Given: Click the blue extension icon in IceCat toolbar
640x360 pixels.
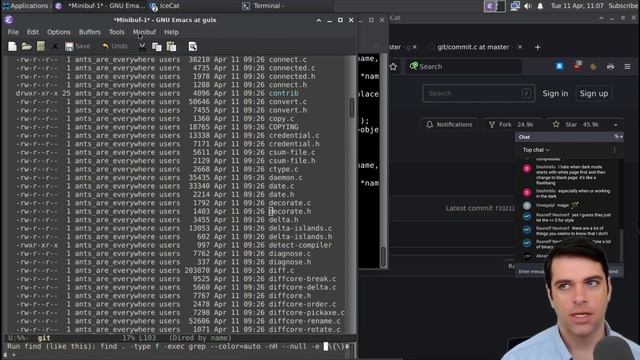Looking at the screenshot, I should click(x=560, y=66).
